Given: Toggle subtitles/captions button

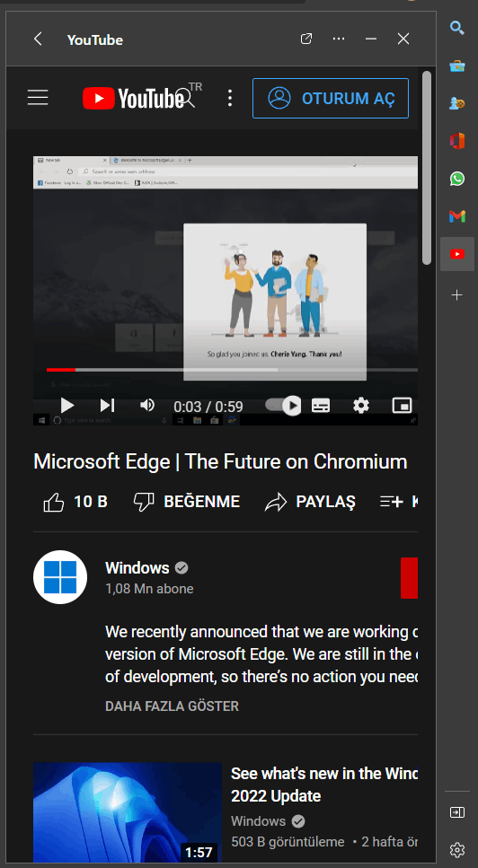Looking at the screenshot, I should (321, 406).
